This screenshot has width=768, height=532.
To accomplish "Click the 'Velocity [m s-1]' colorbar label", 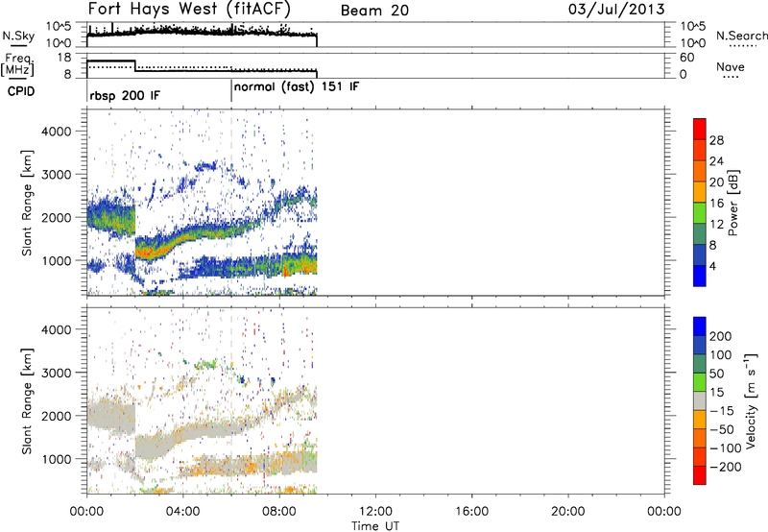I will (x=751, y=400).
